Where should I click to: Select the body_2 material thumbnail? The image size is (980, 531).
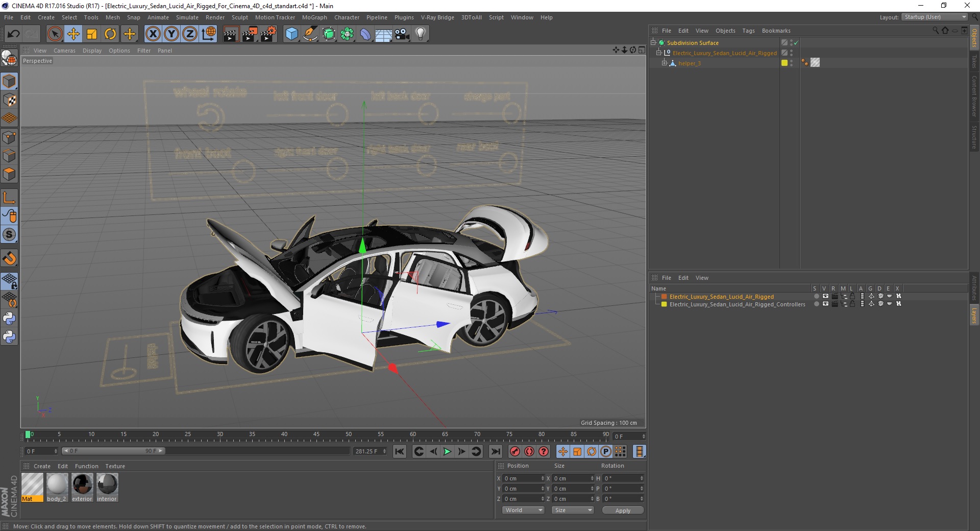[57, 487]
